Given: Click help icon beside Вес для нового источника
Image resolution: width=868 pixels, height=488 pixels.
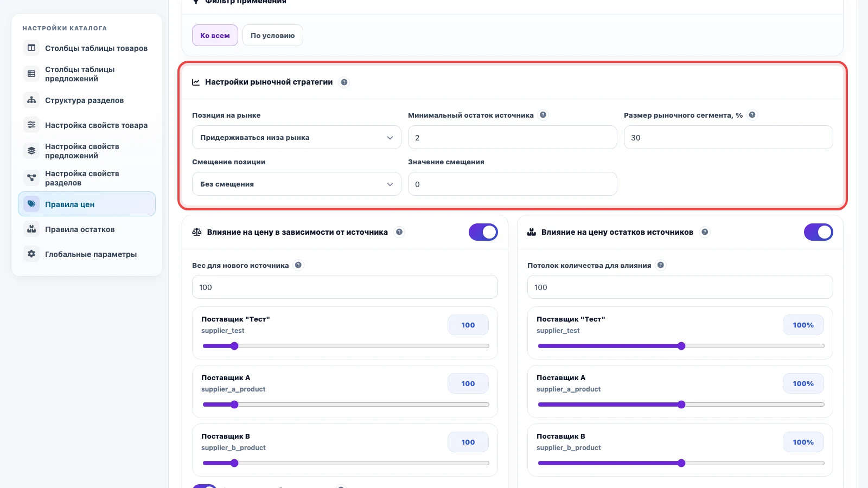Looking at the screenshot, I should (298, 265).
